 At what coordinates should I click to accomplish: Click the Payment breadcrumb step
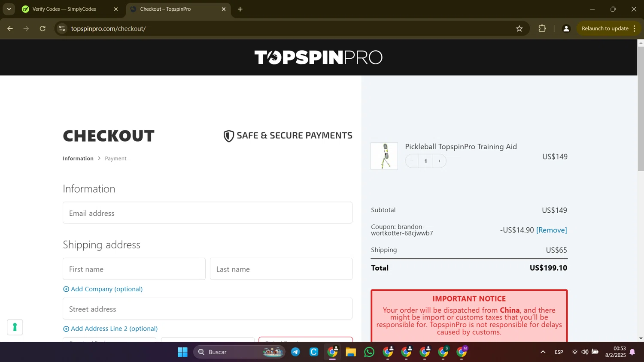(x=115, y=158)
